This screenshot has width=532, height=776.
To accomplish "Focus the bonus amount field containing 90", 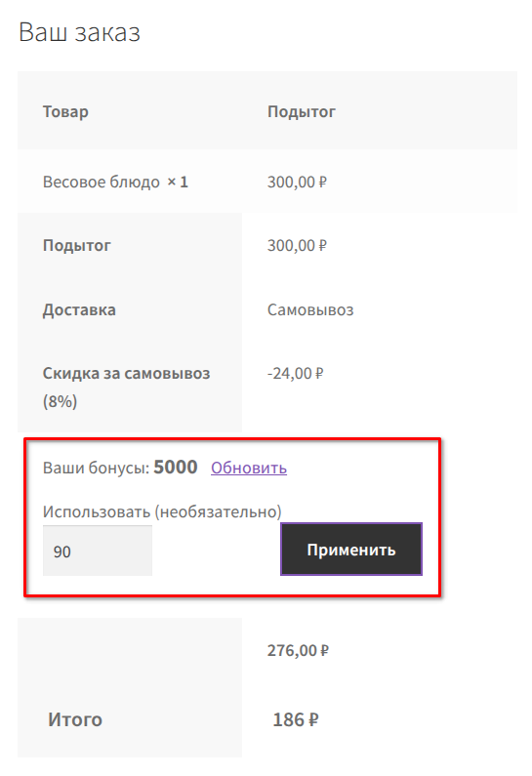I will click(x=98, y=551).
